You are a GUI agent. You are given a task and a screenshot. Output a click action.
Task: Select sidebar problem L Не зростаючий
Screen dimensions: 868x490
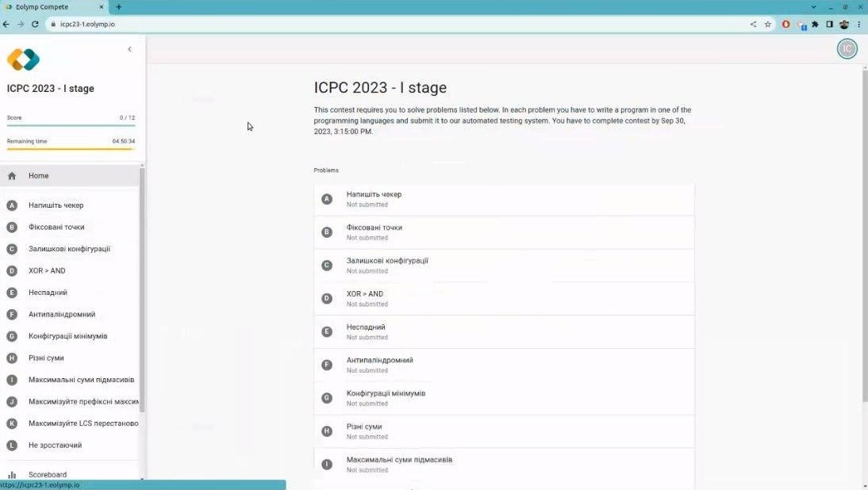[x=70, y=446]
